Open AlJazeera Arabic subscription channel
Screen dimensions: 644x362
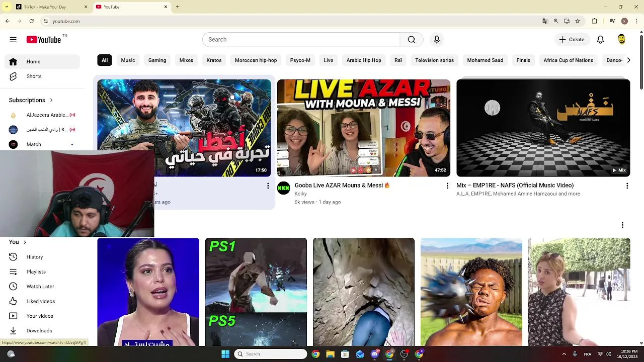coord(42,115)
